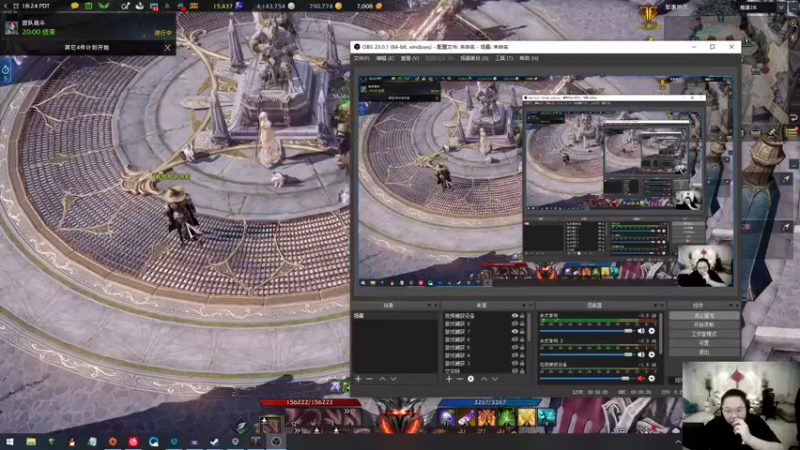The width and height of the screenshot is (800, 450).
Task: Open settings gear of second mixer channel
Action: [652, 355]
